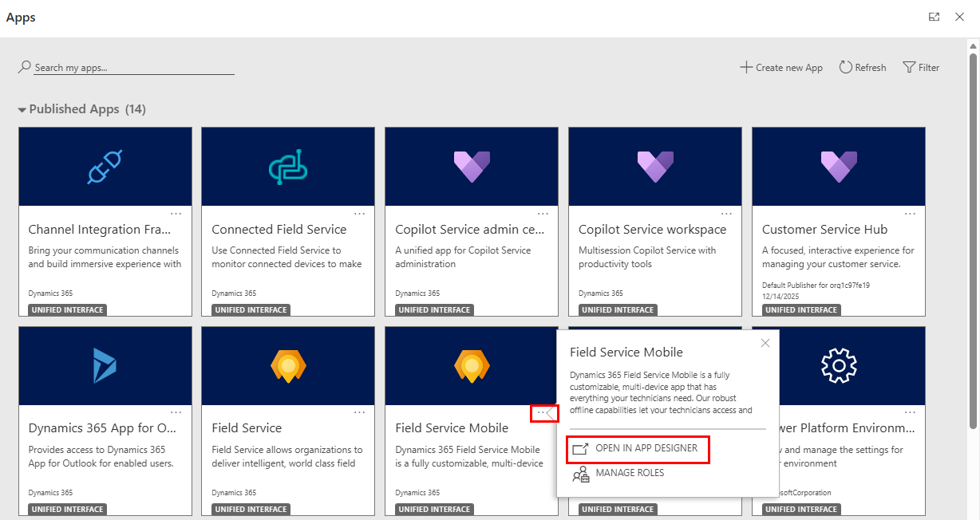This screenshot has width=980, height=520.
Task: Close the Field Service Mobile popup
Action: click(765, 343)
